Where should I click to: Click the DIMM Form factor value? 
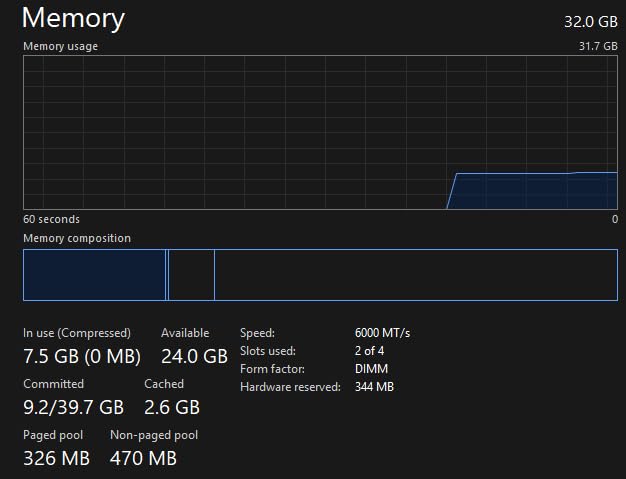pos(371,369)
